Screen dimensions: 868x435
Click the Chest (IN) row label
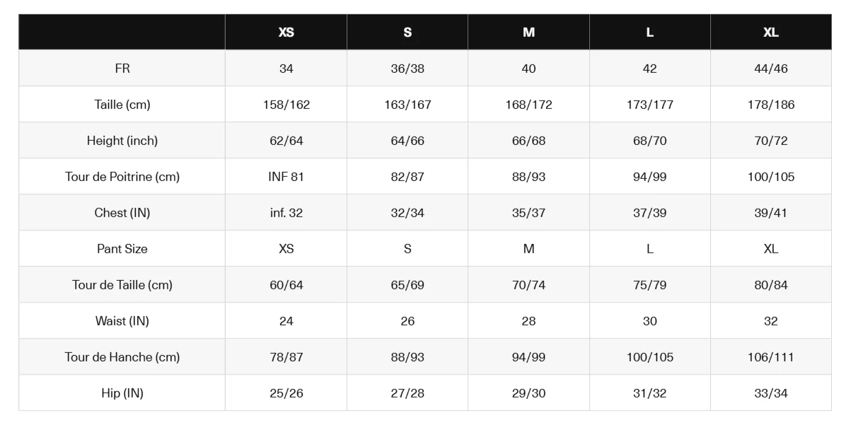point(122,213)
